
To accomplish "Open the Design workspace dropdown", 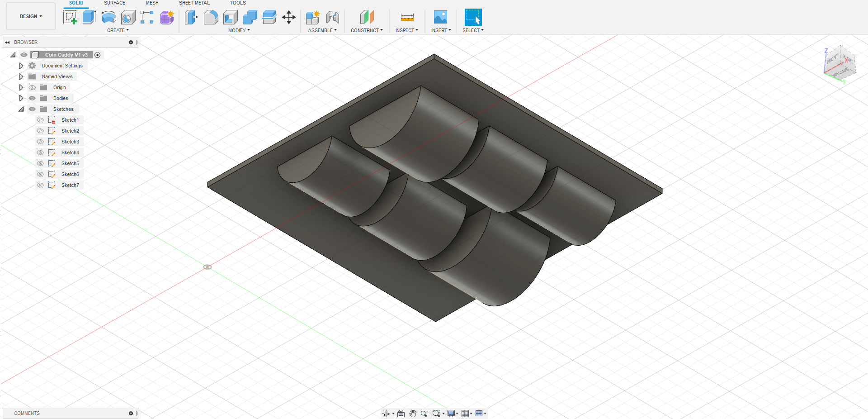I will pos(31,16).
